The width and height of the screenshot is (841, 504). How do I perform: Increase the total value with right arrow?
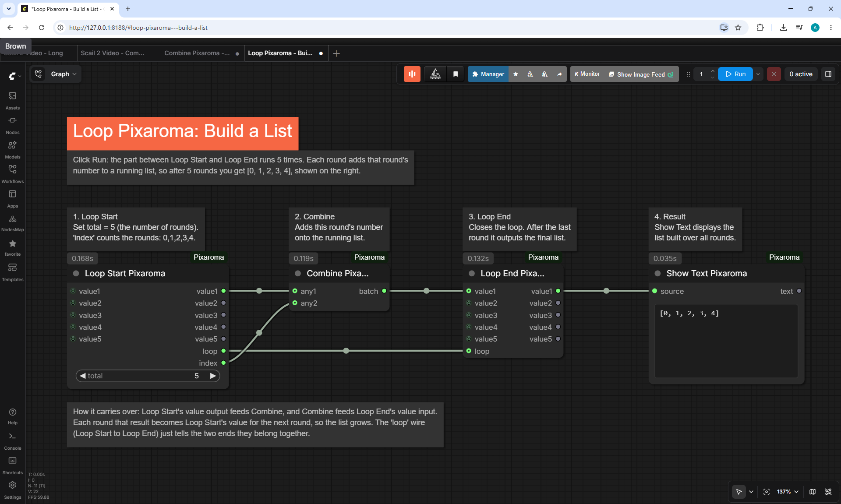click(213, 376)
